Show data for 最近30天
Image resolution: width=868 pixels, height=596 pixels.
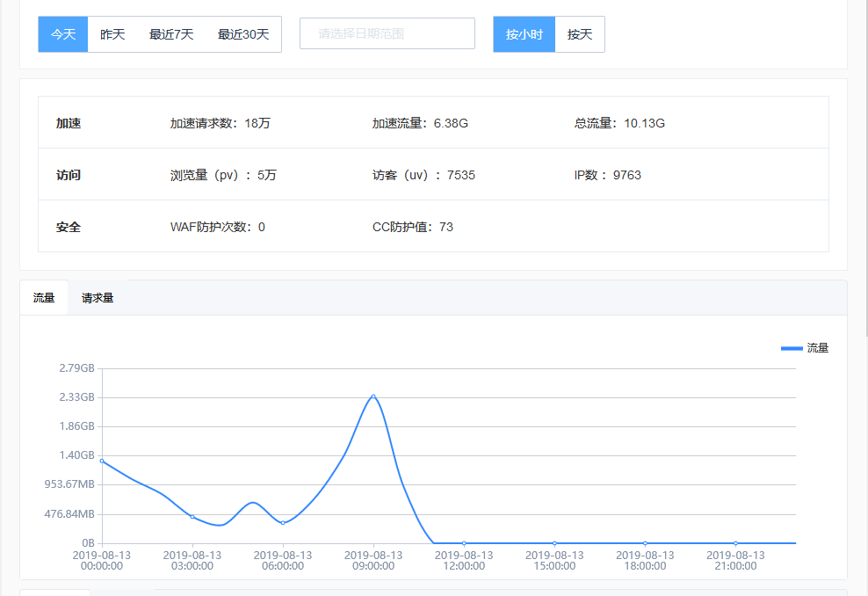coord(243,34)
